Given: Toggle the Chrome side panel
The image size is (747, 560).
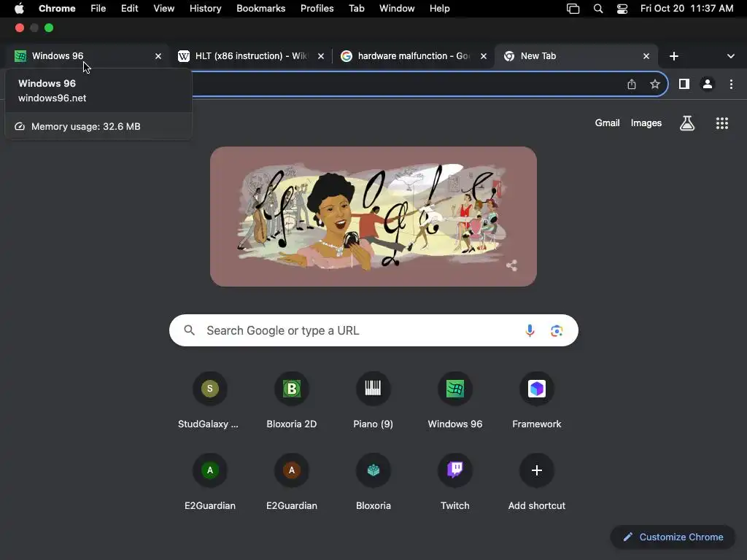Looking at the screenshot, I should [684, 85].
